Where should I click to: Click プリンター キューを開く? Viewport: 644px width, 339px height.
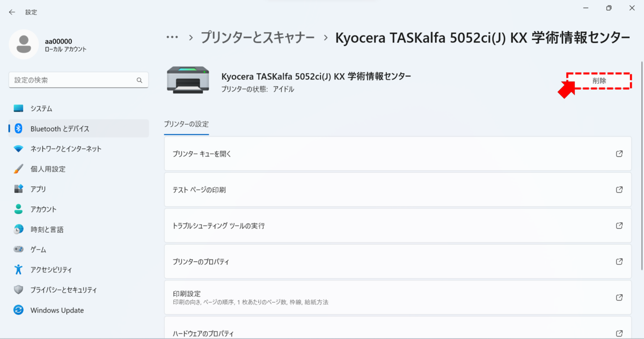pyautogui.click(x=398, y=154)
